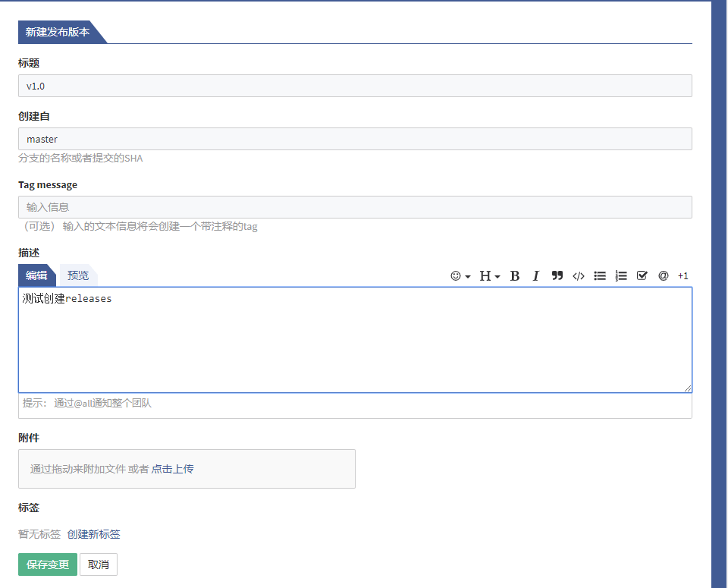
Task: Insert a code block
Action: [579, 276]
